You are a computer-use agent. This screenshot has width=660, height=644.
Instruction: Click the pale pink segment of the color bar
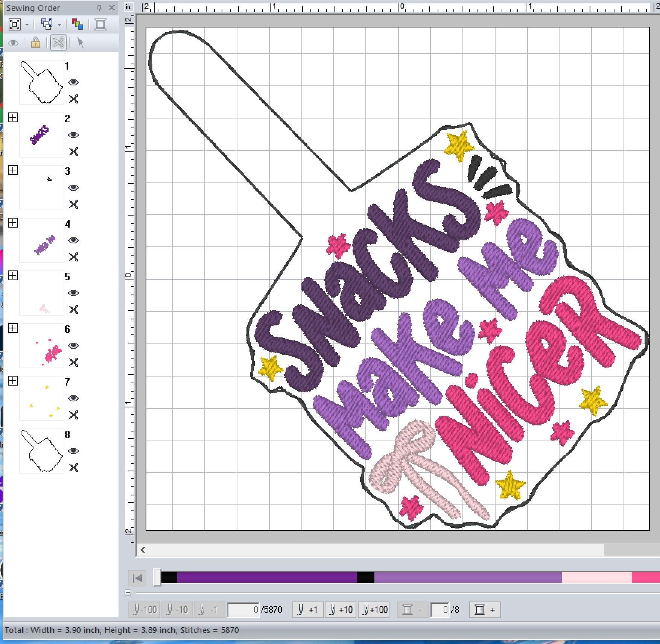[596, 578]
